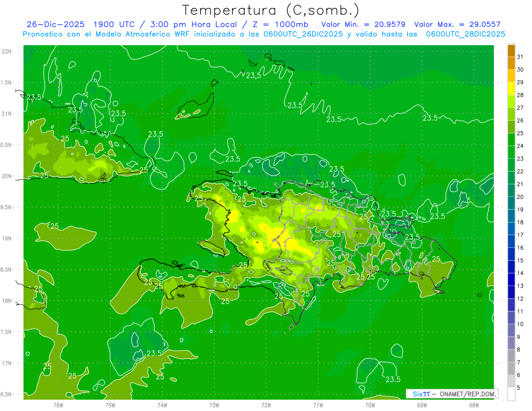Click the title "Temperatura (C,somb.)"
The image size is (532, 411).
[270, 10]
